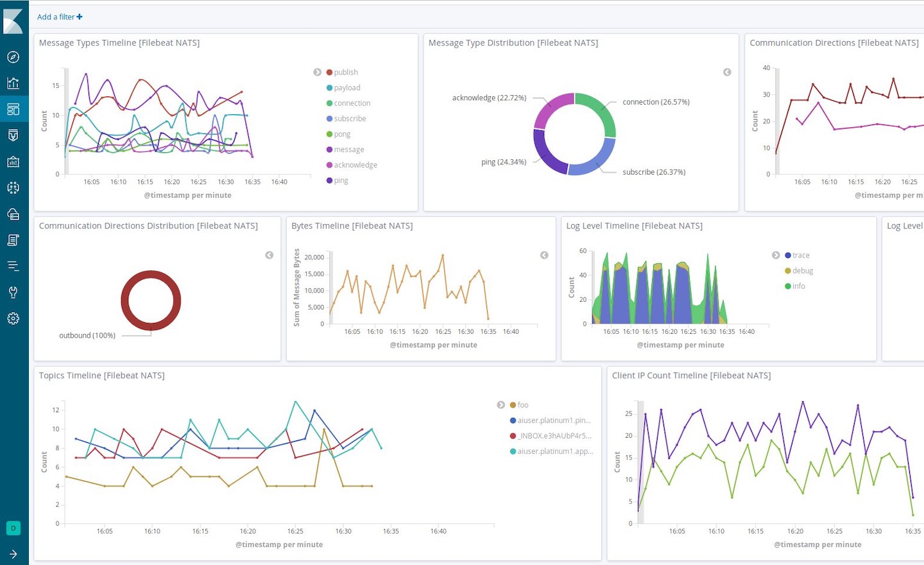The height and width of the screenshot is (565, 924).
Task: Open the Logs icon in sidebar
Action: coord(13,240)
